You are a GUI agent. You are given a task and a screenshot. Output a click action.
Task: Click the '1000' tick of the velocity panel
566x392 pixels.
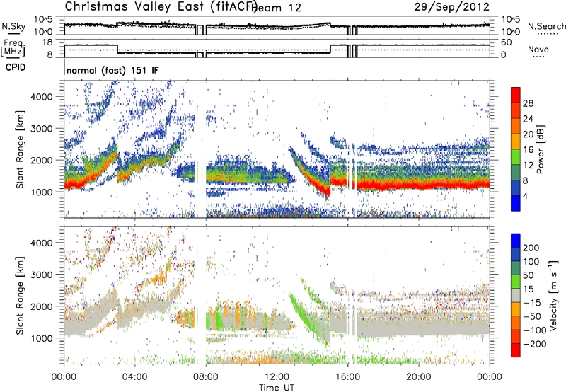click(42, 338)
